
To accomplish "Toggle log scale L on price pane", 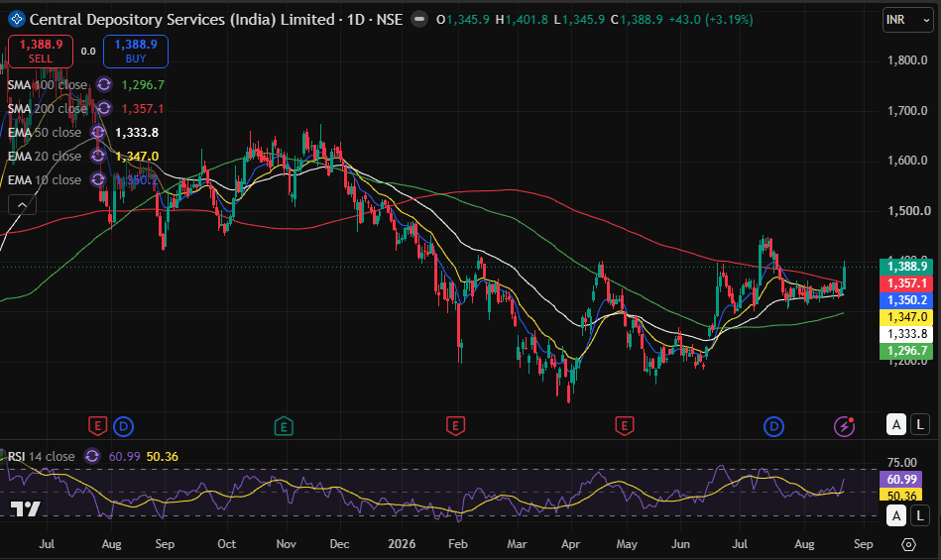I will click(x=920, y=424).
